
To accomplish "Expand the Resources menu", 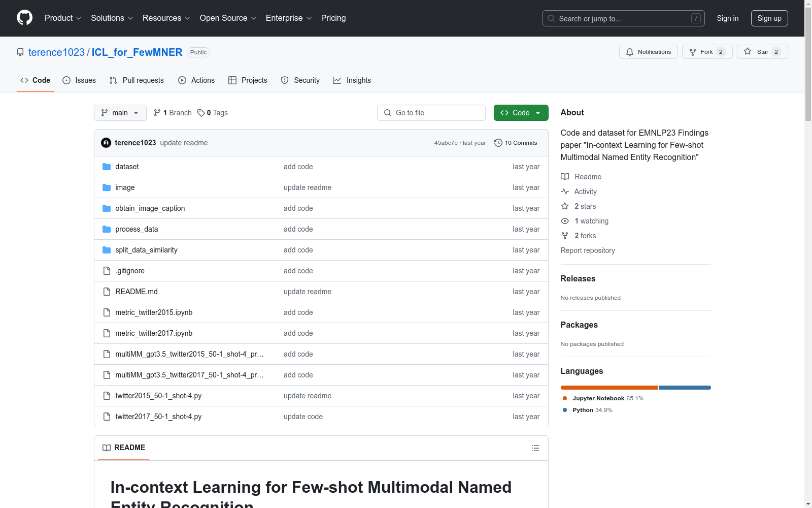I will pos(166,18).
